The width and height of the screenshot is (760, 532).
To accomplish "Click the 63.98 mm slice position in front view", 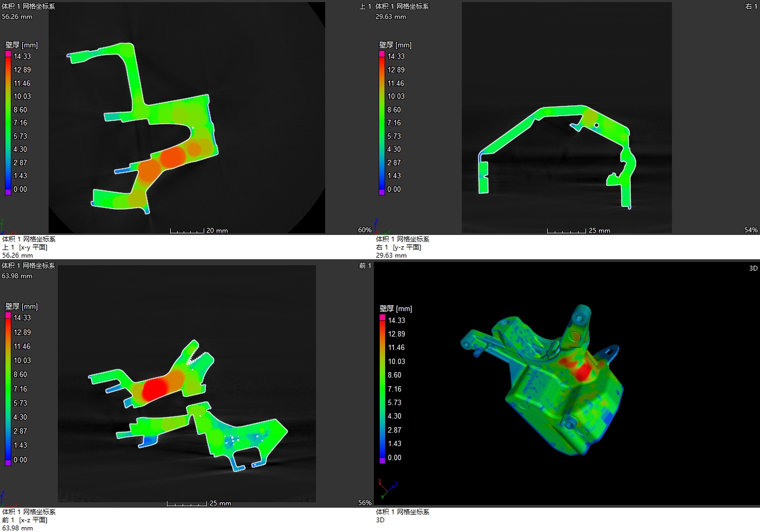I will pyautogui.click(x=17, y=276).
